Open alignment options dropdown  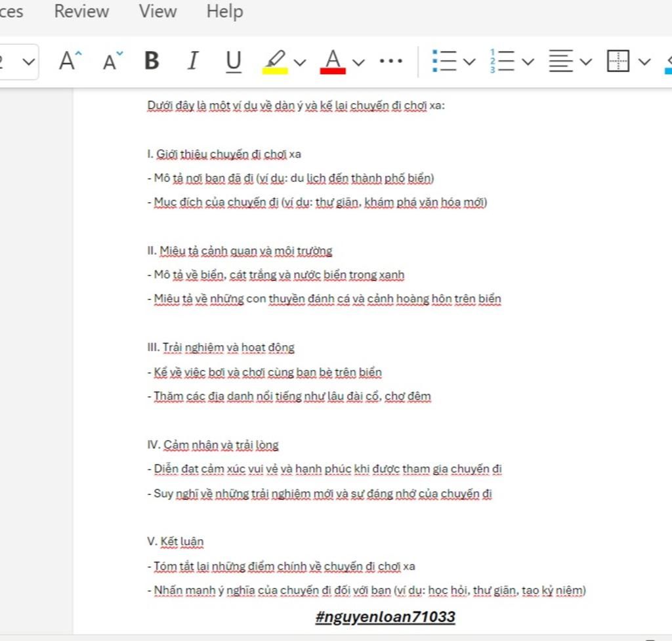pyautogui.click(x=586, y=62)
